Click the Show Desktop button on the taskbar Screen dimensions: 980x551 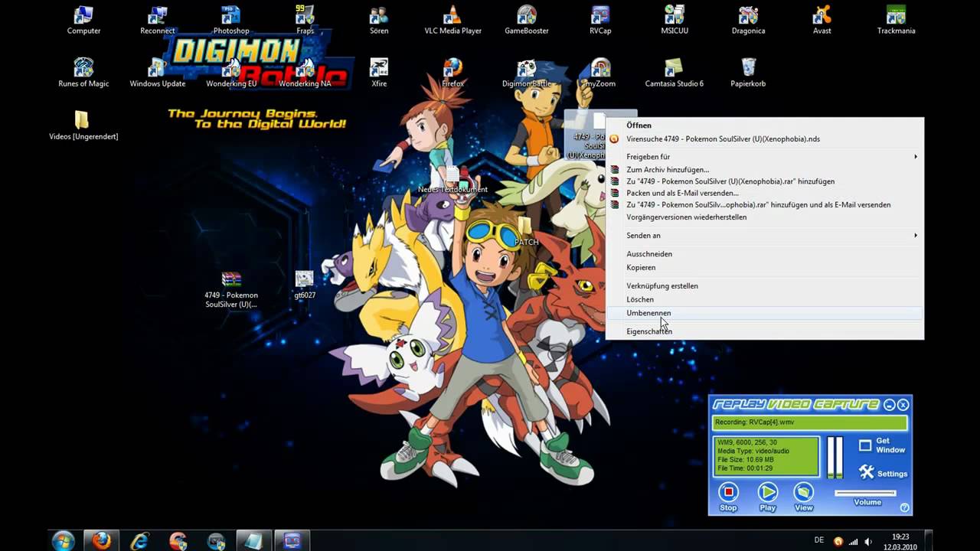[x=929, y=540]
